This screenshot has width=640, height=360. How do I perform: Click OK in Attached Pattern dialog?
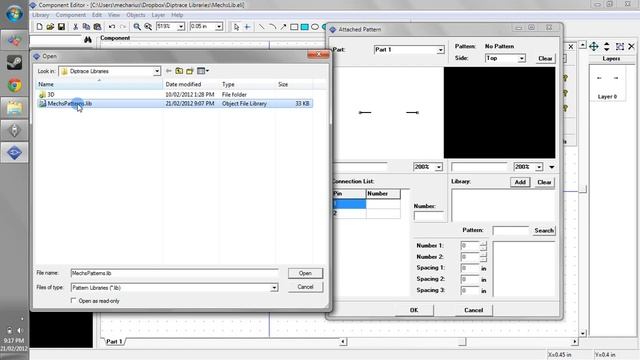[x=414, y=310]
